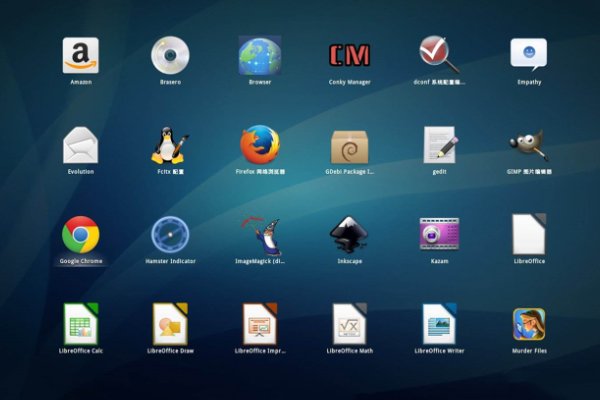Open Evolution mail client
Image resolution: width=600 pixels, height=400 pixels.
pyautogui.click(x=81, y=145)
